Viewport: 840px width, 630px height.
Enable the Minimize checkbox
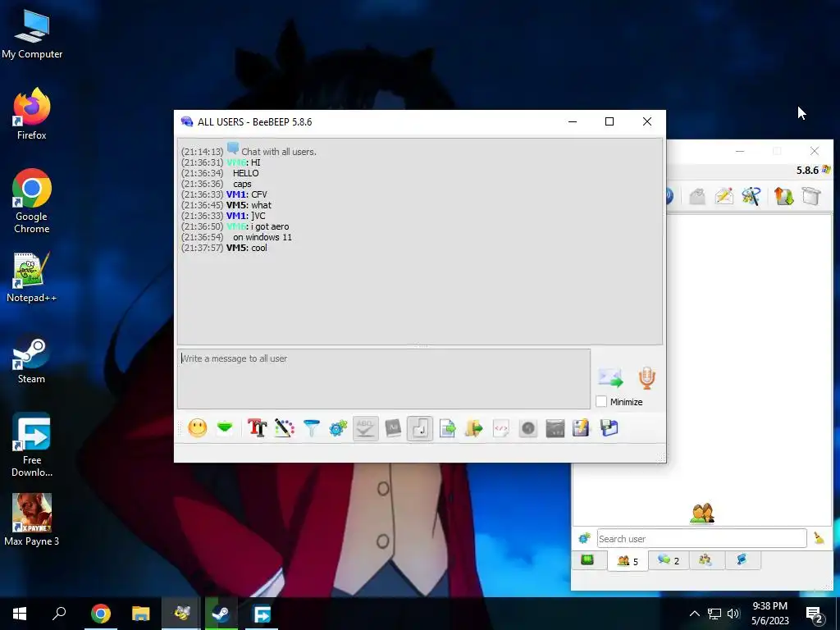(601, 402)
